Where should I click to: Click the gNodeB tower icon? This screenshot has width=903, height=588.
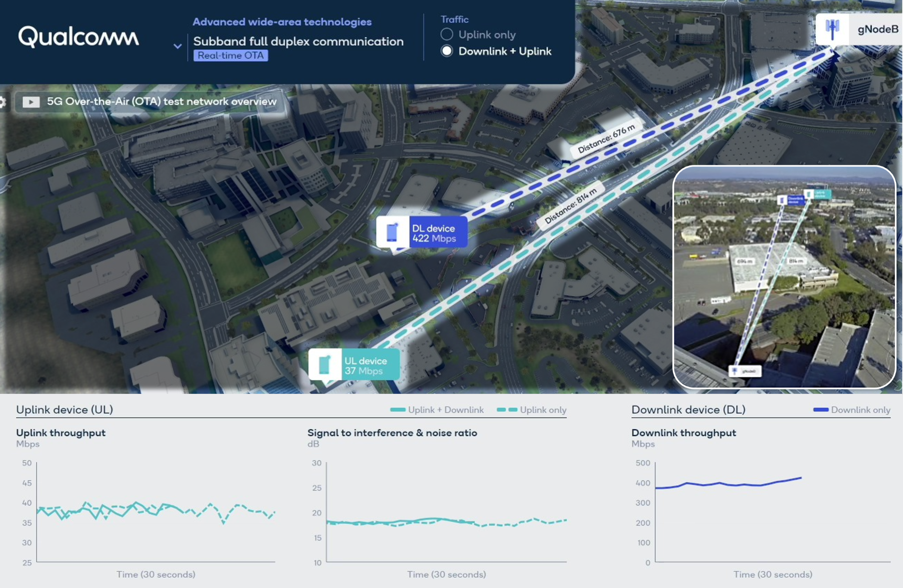click(x=832, y=29)
